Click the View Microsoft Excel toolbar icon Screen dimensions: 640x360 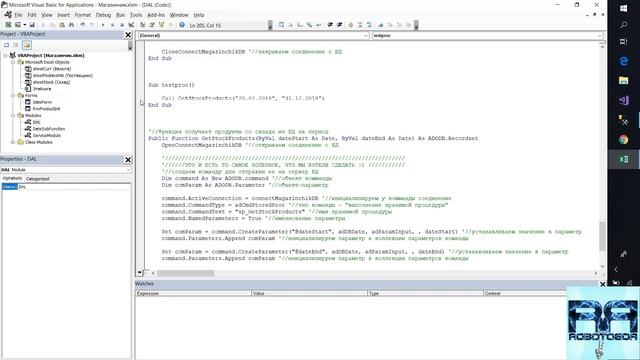point(8,25)
